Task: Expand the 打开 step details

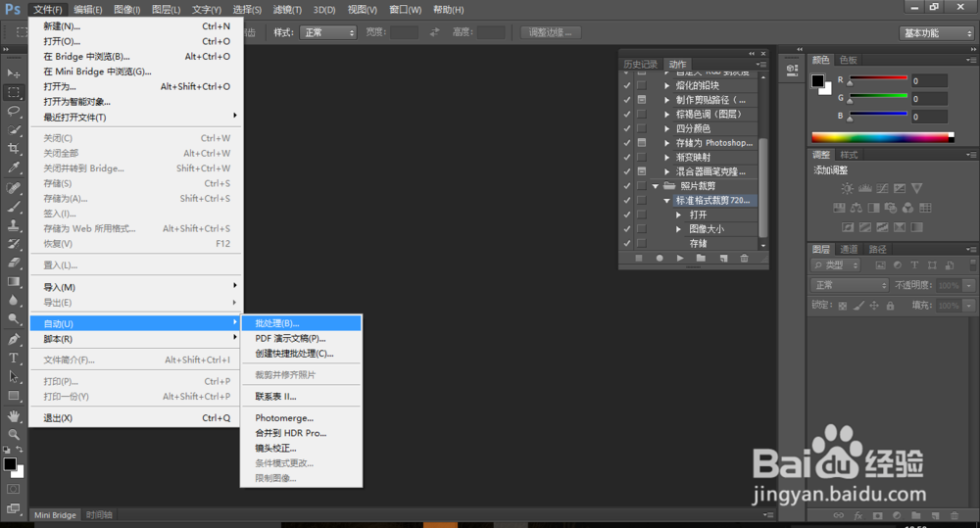Action: click(x=679, y=215)
